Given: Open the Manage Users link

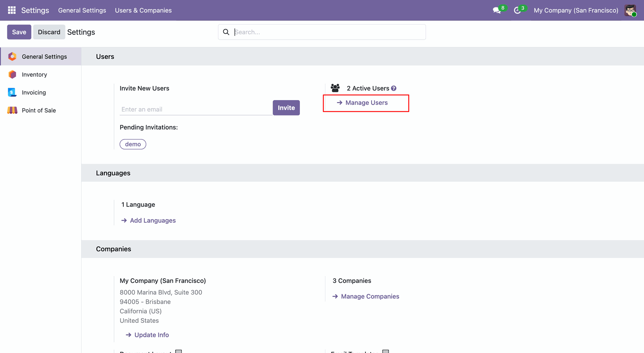Looking at the screenshot, I should (x=366, y=103).
